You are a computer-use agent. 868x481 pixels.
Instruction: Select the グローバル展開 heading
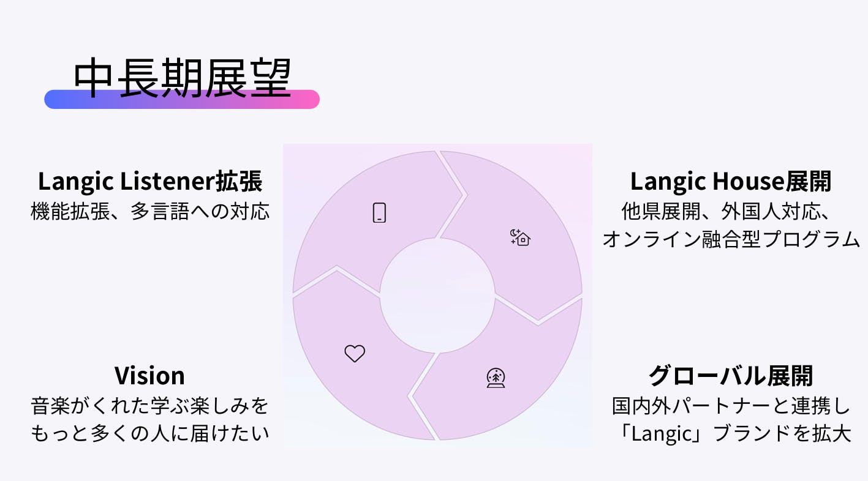click(731, 375)
